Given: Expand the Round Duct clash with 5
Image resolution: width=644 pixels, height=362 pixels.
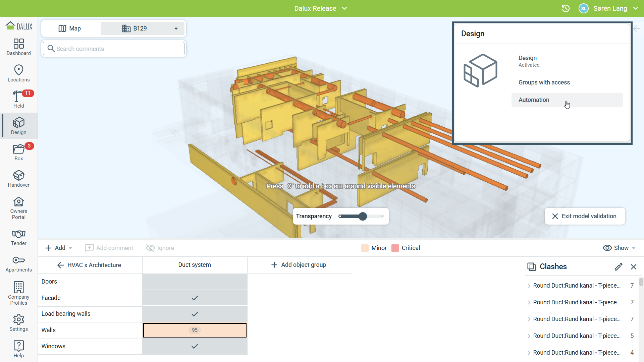Looking at the screenshot, I should click(x=529, y=336).
